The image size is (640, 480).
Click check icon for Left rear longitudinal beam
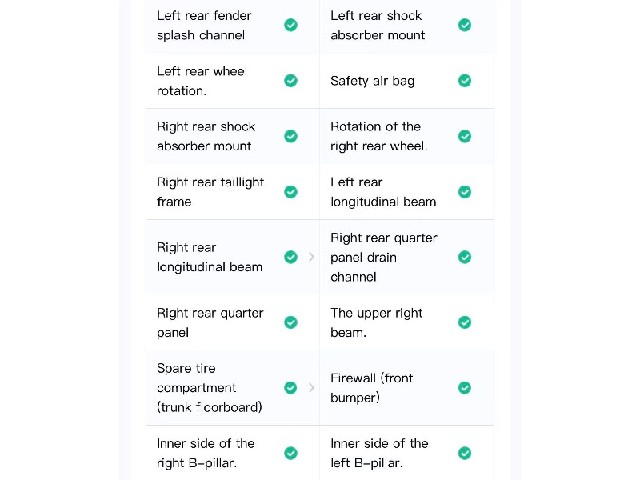464,192
